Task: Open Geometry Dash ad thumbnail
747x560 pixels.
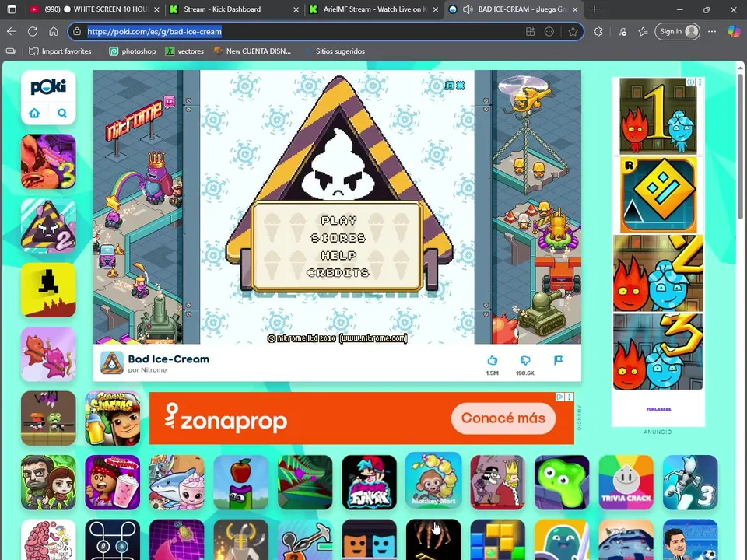Action: click(658, 194)
